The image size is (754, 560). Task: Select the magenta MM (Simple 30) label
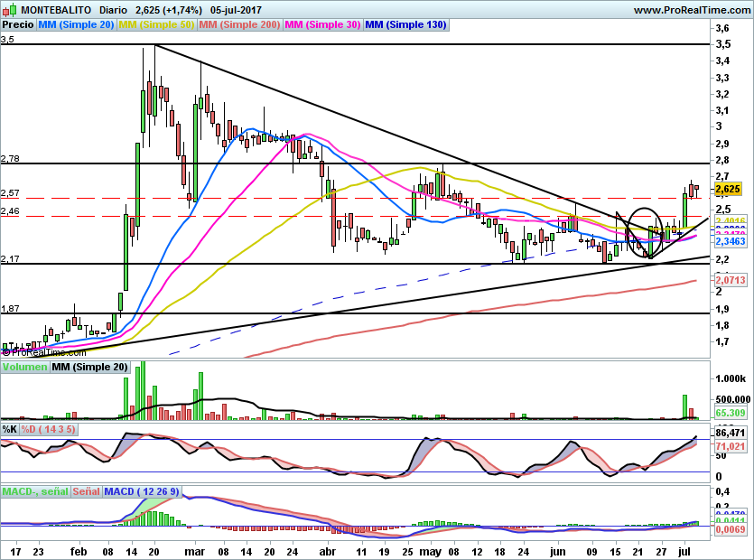pos(321,25)
